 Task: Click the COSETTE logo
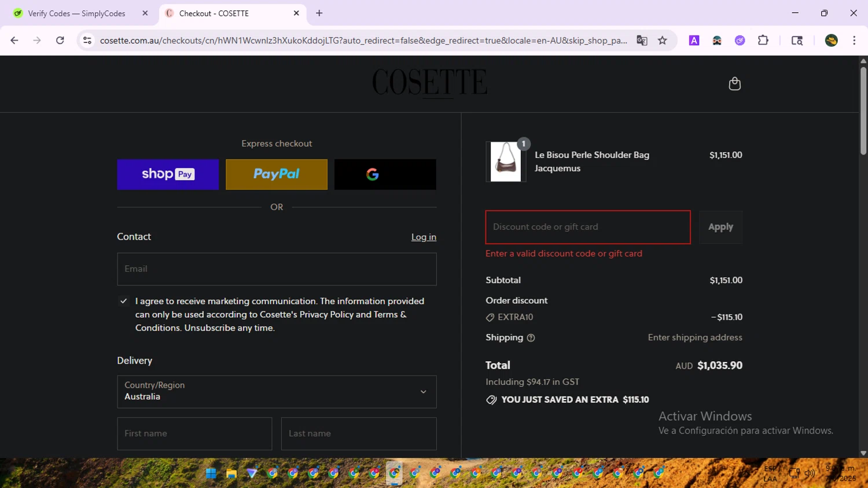click(429, 83)
